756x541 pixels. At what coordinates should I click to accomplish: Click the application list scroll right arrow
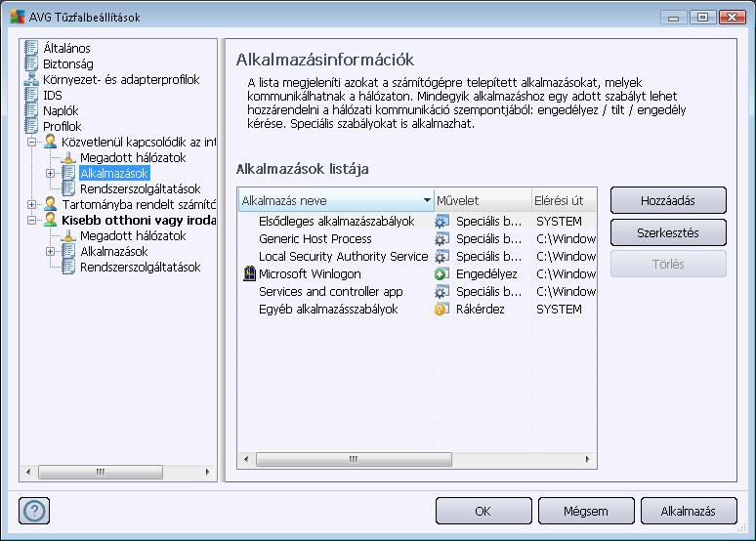pos(587,459)
